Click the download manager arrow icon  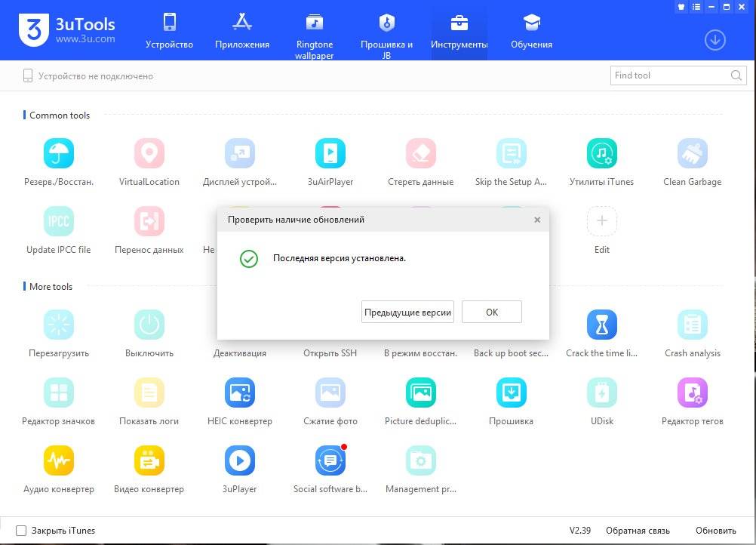pyautogui.click(x=715, y=40)
